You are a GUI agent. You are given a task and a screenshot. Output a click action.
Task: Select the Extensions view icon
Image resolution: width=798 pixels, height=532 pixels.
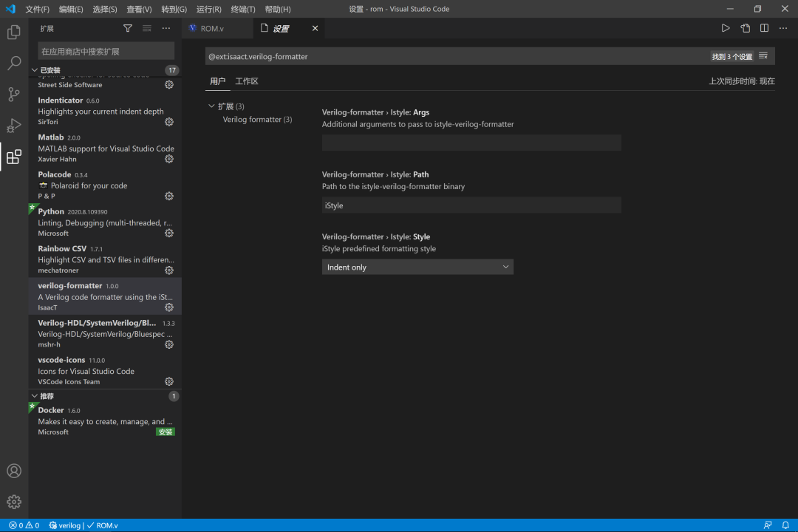pos(14,157)
